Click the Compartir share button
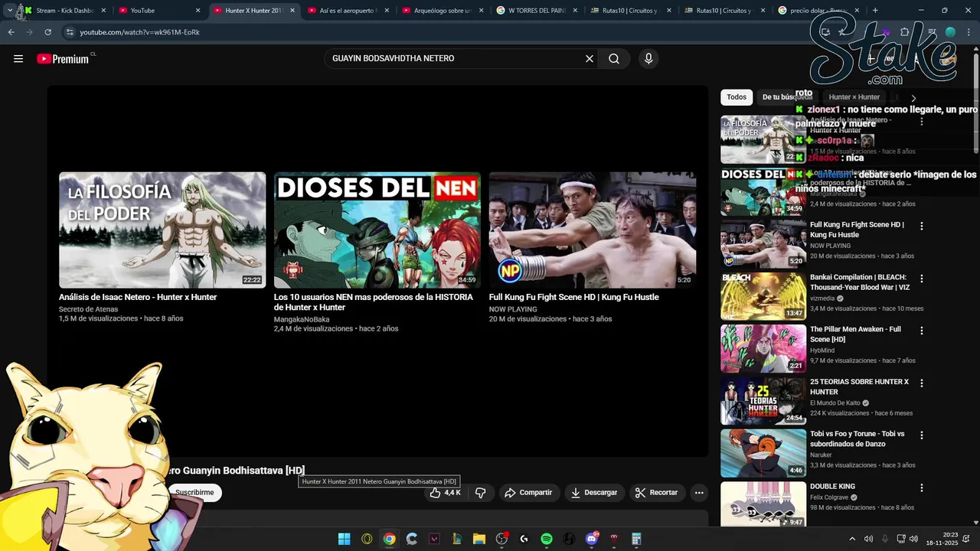 [x=528, y=493]
